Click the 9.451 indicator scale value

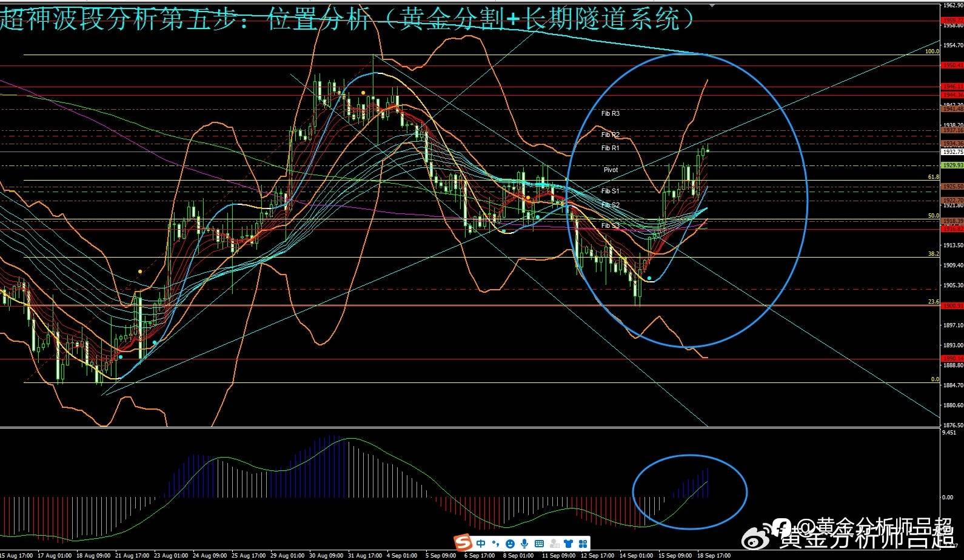click(949, 433)
